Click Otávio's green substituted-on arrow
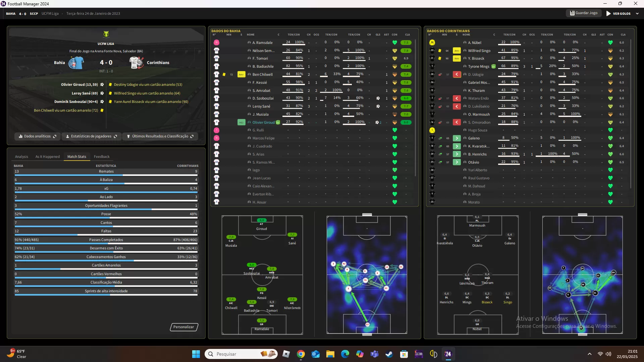The height and width of the screenshot is (362, 644). tap(457, 162)
